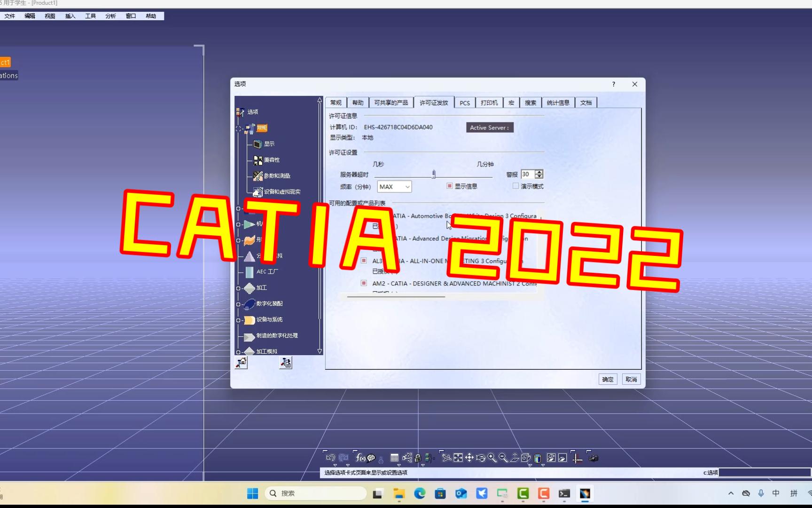Click the Active Server button
812x508 pixels.
click(490, 127)
